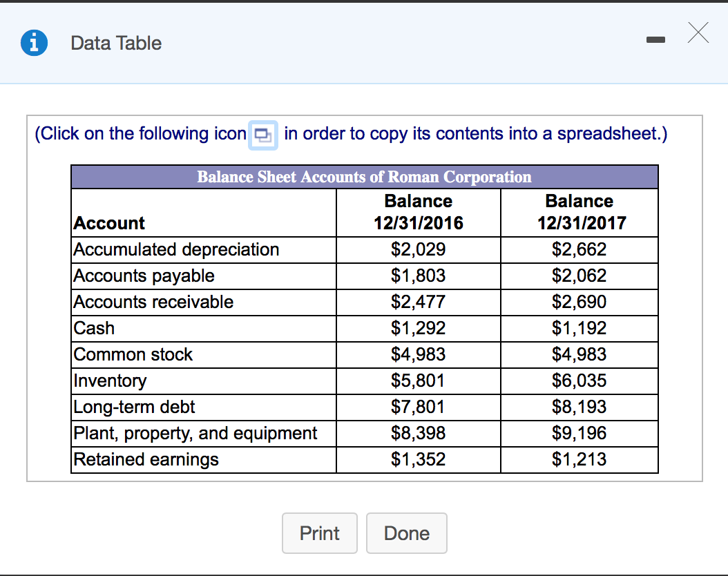This screenshot has height=576, width=728.
Task: Select the Inventory row label
Action: [x=110, y=381]
